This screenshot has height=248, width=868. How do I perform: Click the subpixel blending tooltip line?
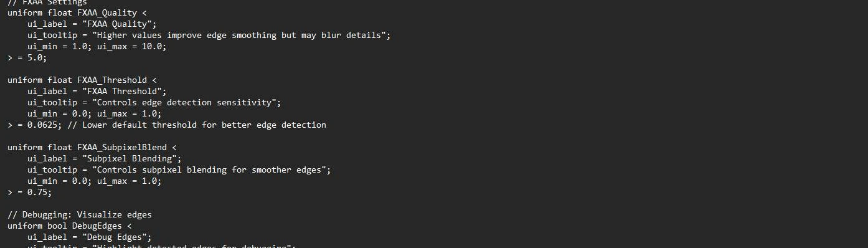[x=179, y=169]
